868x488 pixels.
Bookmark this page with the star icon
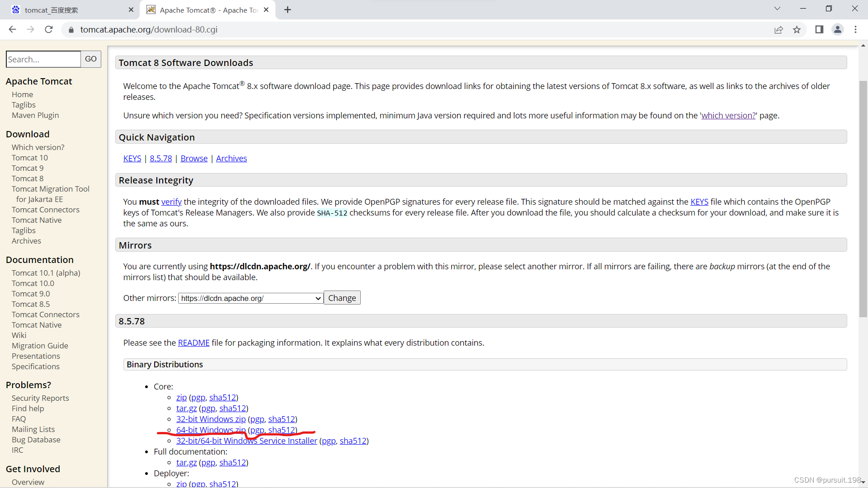pos(797,30)
